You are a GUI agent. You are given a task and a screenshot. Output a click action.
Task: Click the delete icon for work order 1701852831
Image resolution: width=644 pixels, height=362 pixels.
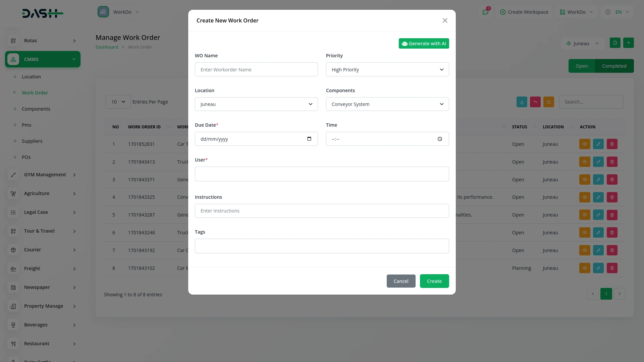point(612,144)
